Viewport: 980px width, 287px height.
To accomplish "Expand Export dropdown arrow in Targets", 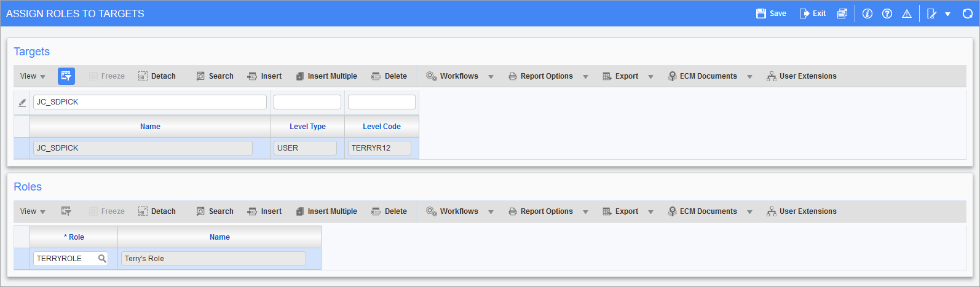I will pos(650,77).
